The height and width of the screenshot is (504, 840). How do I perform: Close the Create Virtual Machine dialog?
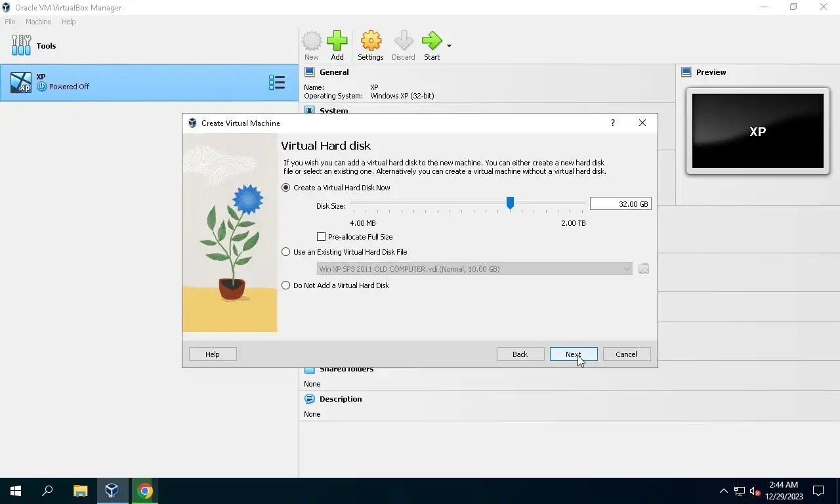642,123
